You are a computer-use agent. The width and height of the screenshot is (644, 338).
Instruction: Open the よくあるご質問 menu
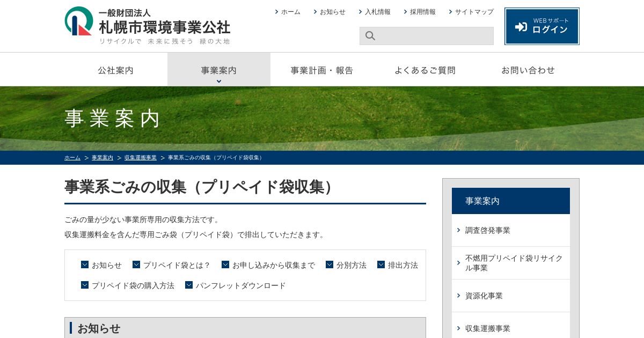tap(425, 70)
